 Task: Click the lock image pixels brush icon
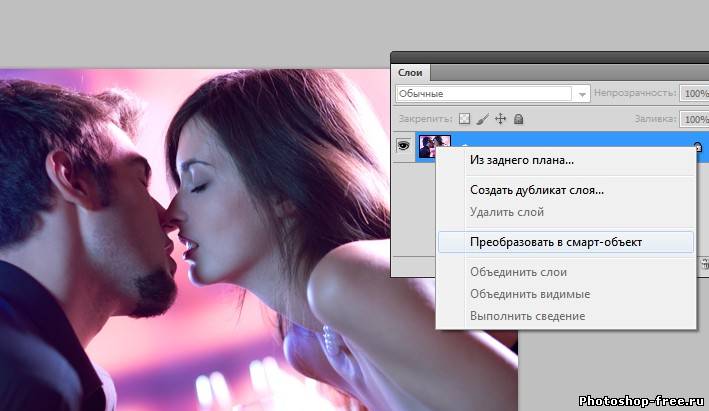[x=482, y=119]
